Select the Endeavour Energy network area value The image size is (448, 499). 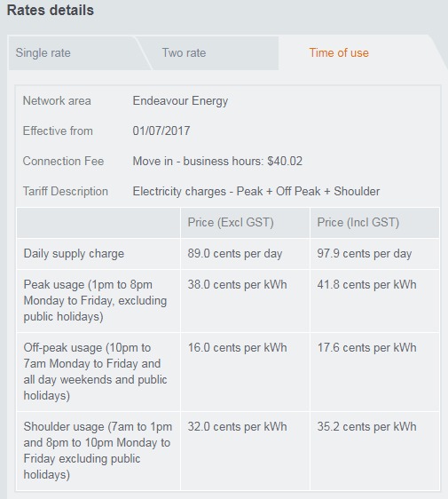(x=180, y=101)
